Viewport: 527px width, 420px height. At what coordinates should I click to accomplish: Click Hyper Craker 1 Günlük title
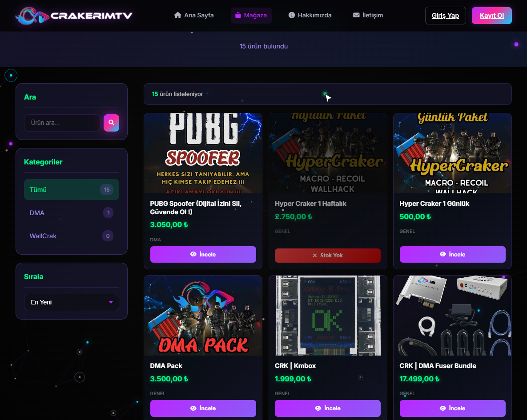[434, 203]
